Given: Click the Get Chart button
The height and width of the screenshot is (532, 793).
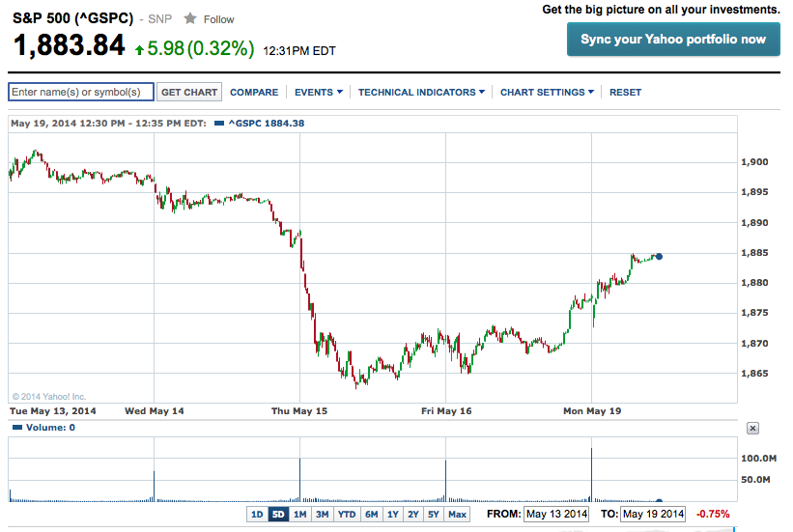Looking at the screenshot, I should point(189,92).
